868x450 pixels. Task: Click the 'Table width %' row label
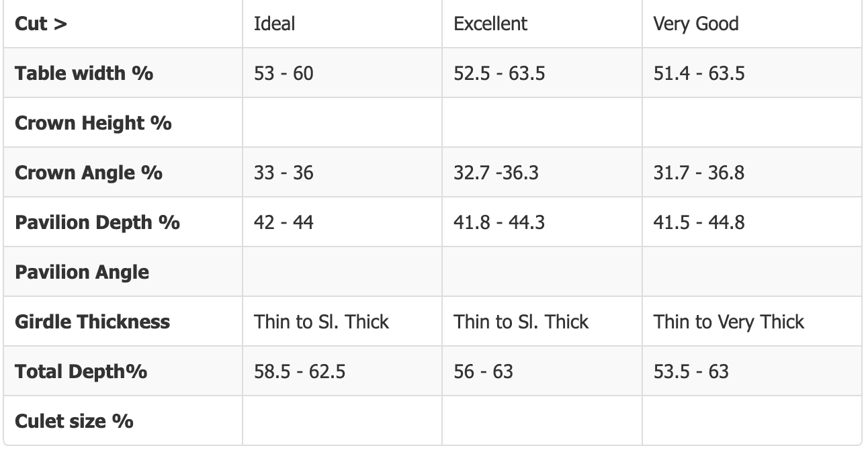coord(84,73)
